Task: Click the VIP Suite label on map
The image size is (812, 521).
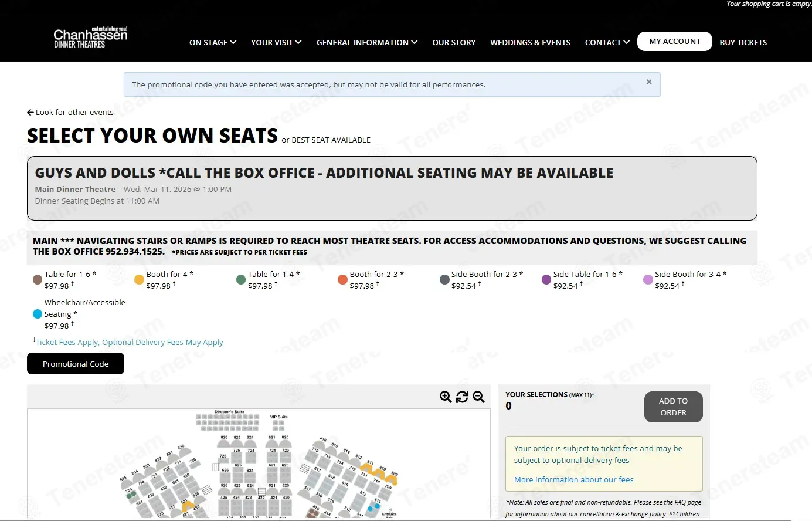Action: (279, 417)
